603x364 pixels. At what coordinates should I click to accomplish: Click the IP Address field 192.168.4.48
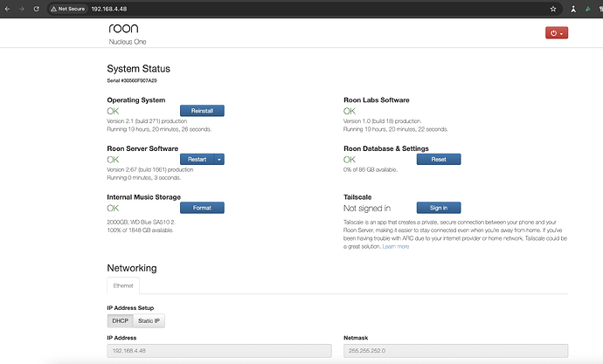[x=219, y=351]
